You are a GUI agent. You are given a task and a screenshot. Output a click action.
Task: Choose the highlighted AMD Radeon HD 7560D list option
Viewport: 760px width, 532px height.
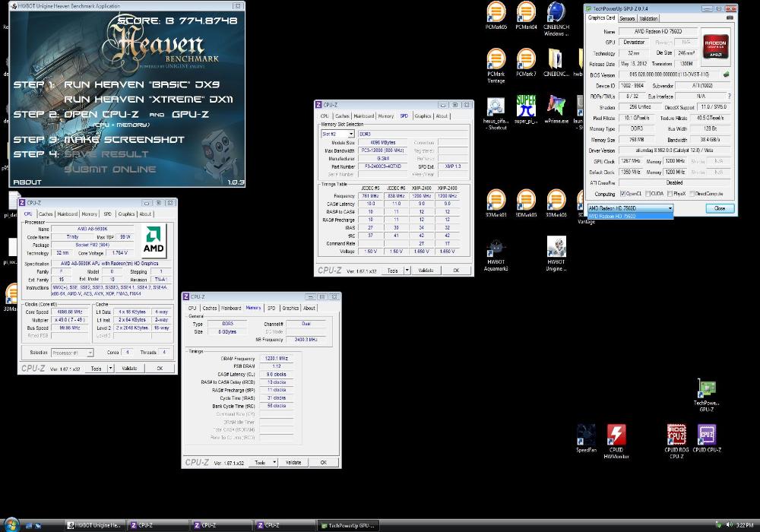coord(630,216)
